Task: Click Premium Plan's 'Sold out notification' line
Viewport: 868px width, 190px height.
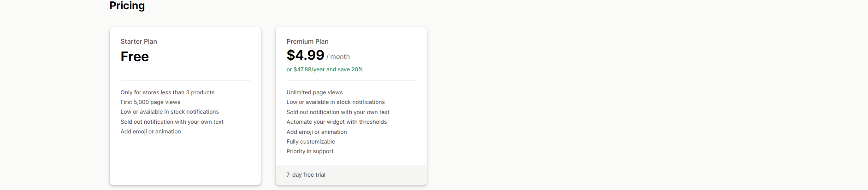Action: coord(338,112)
